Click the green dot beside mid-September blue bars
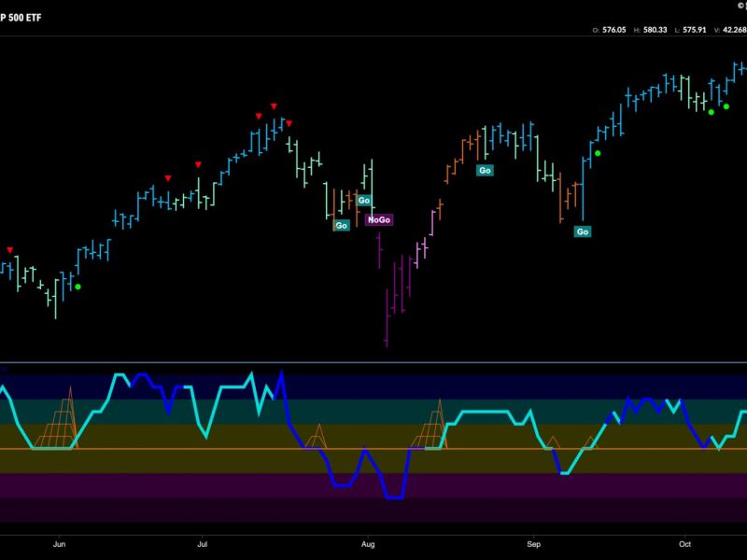This screenshot has width=747, height=560. click(x=598, y=153)
